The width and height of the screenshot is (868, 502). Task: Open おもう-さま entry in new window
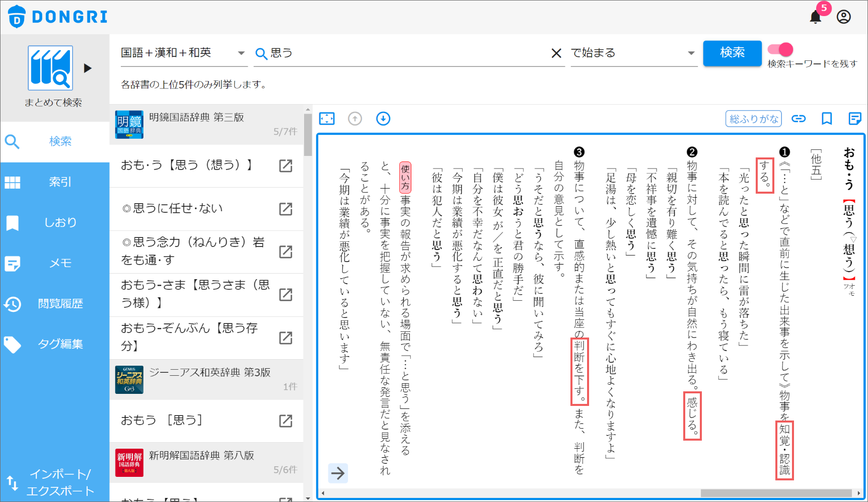[x=285, y=295]
